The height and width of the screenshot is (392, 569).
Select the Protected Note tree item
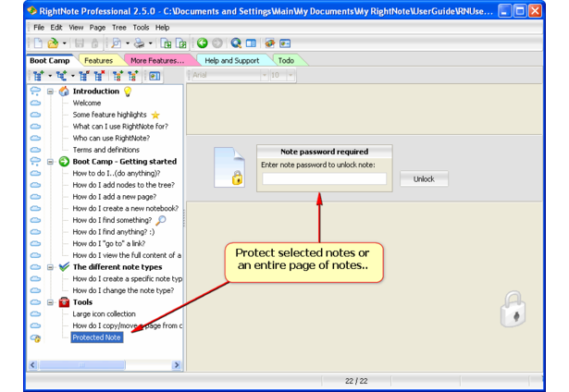(x=96, y=337)
